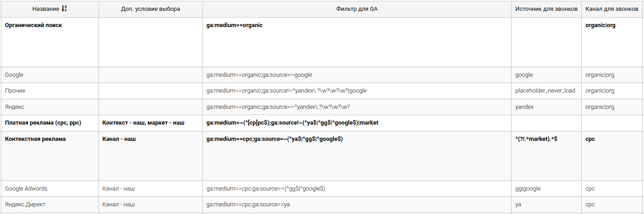Select the Прочие row name

(x=15, y=91)
